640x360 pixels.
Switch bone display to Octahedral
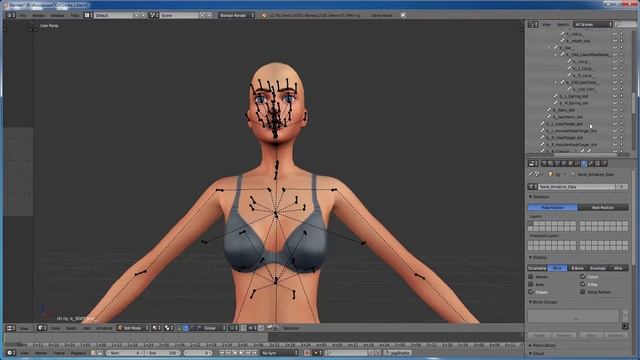coord(537,268)
